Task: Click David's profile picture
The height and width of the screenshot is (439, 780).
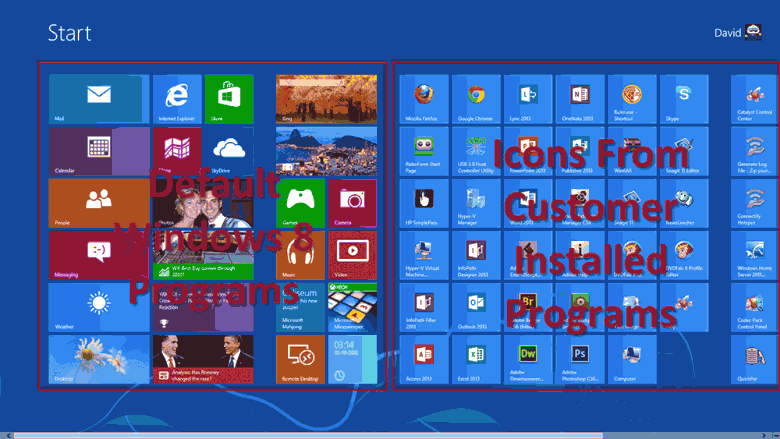Action: click(753, 32)
